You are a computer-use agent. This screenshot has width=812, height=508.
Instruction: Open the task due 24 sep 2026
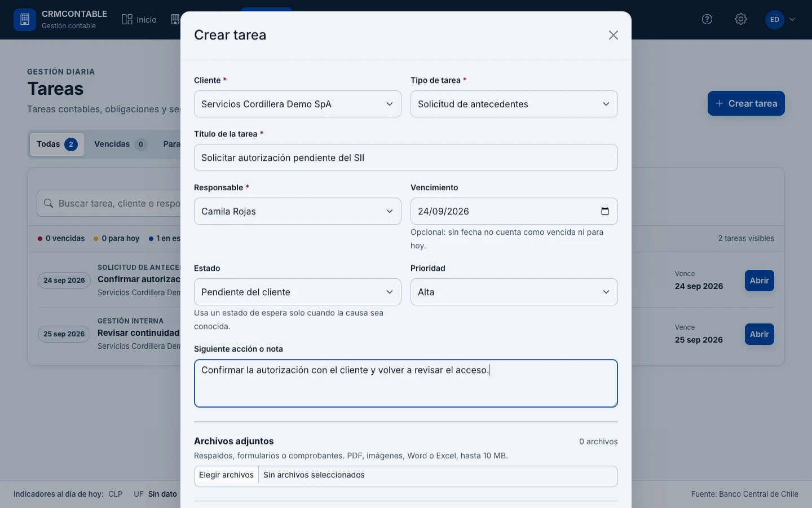click(x=759, y=281)
